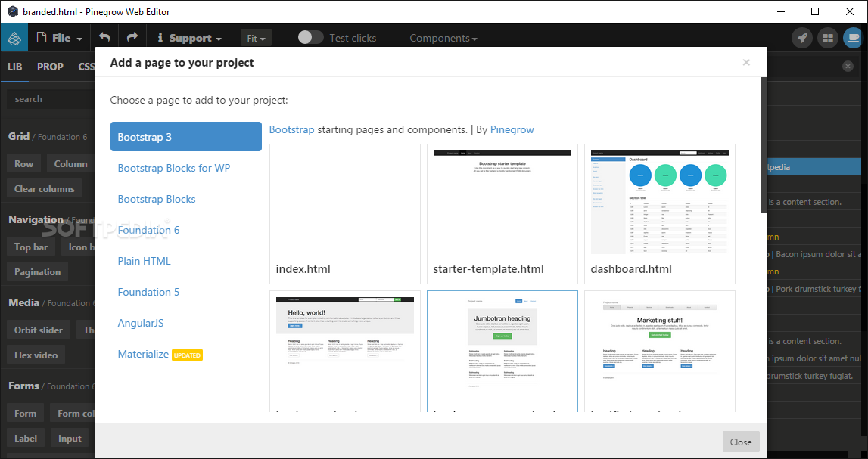Select Foundation 5 framework
Viewport: 868px width, 459px height.
148,292
